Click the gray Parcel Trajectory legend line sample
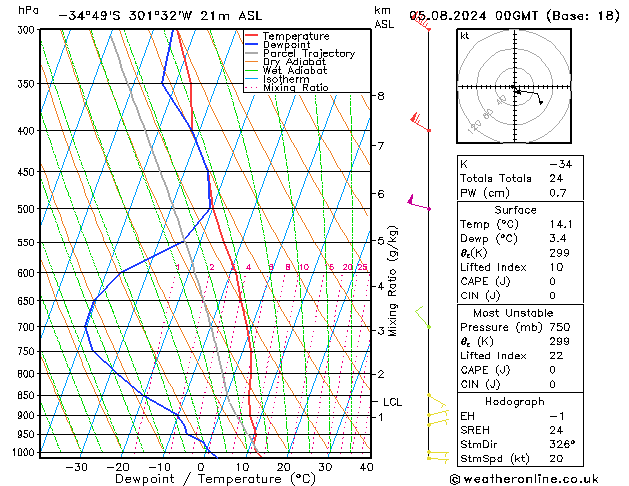 click(x=252, y=53)
